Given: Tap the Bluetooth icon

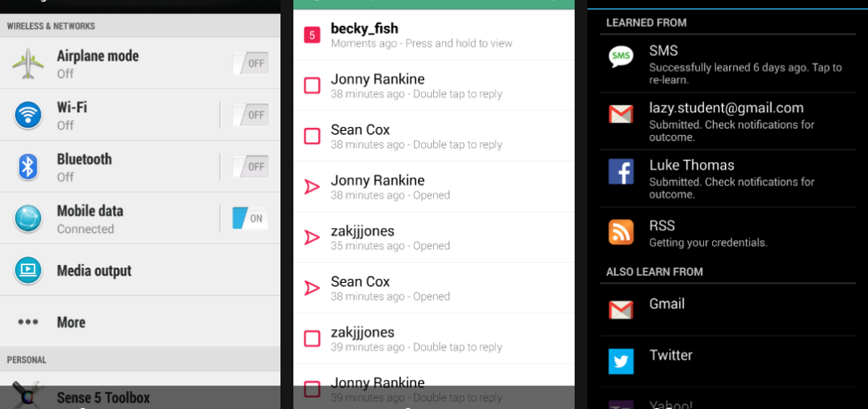Looking at the screenshot, I should point(28,167).
